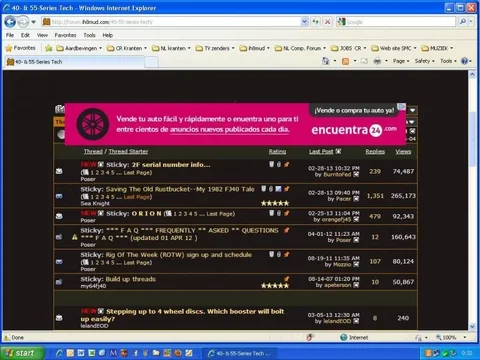The height and width of the screenshot is (360, 480).
Task: Open the Tools menu in the menu bar
Action: coord(89,35)
